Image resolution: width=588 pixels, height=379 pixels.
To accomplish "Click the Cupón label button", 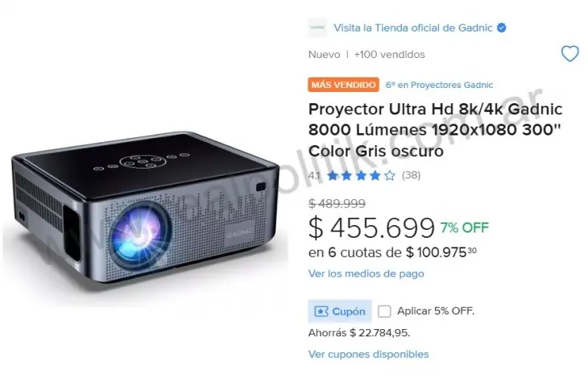I will (x=340, y=311).
